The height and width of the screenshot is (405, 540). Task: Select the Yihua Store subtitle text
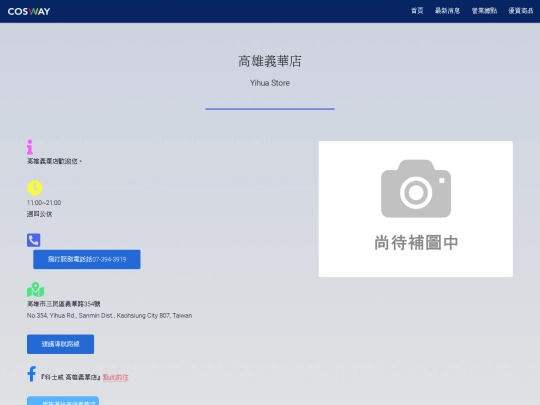tap(270, 83)
